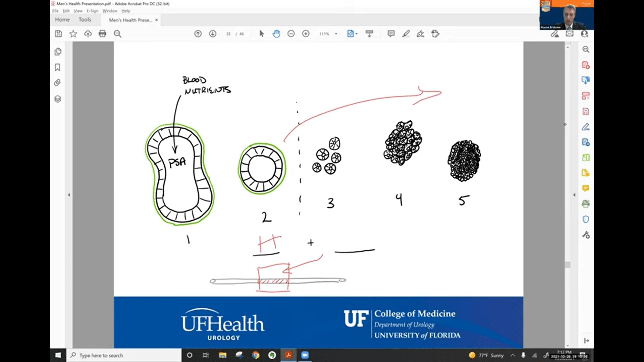Click the 77°F Sunny weather widget
Screen dimensions: 644x362
point(486,355)
